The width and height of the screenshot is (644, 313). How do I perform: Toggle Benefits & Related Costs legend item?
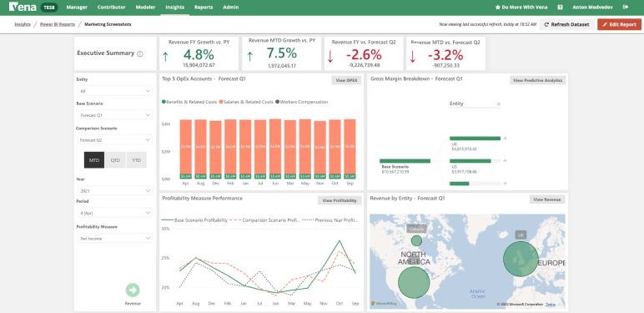[x=189, y=102]
